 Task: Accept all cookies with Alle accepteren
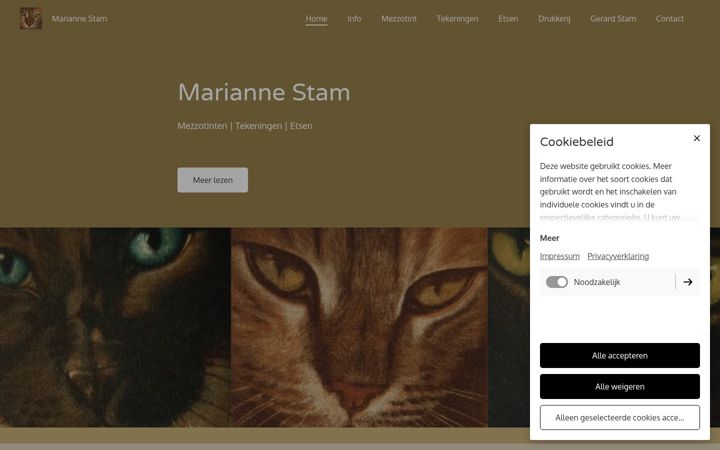(619, 355)
